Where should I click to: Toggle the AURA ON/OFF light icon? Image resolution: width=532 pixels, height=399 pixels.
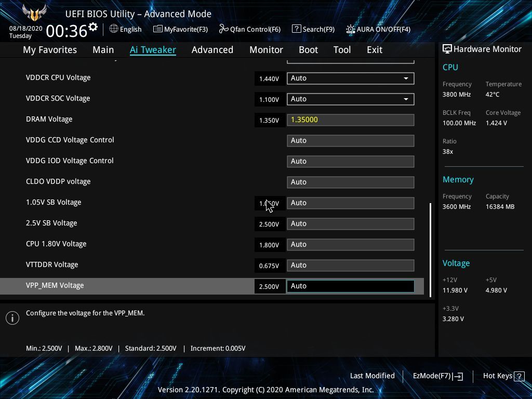(x=351, y=29)
